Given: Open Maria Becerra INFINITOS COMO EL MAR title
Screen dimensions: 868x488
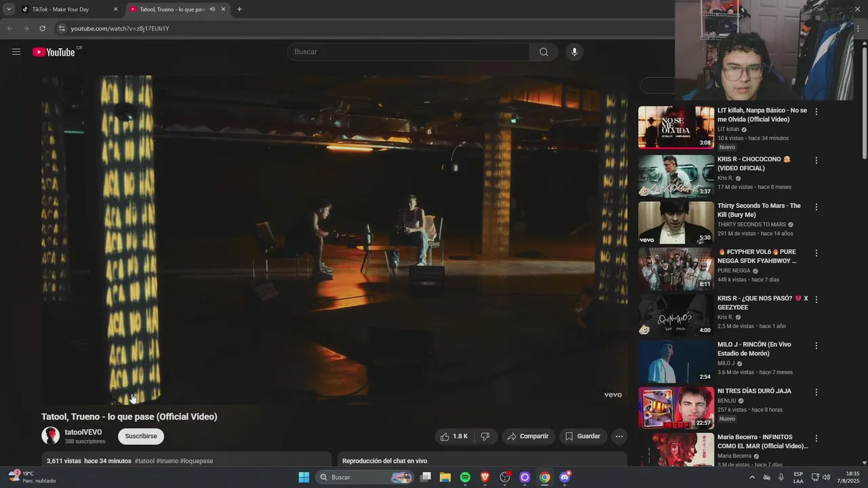Looking at the screenshot, I should pos(762,442).
